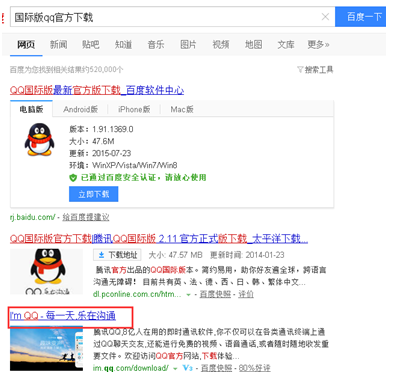Switch to the 新闻 tab
The image size is (398, 372).
click(x=59, y=44)
